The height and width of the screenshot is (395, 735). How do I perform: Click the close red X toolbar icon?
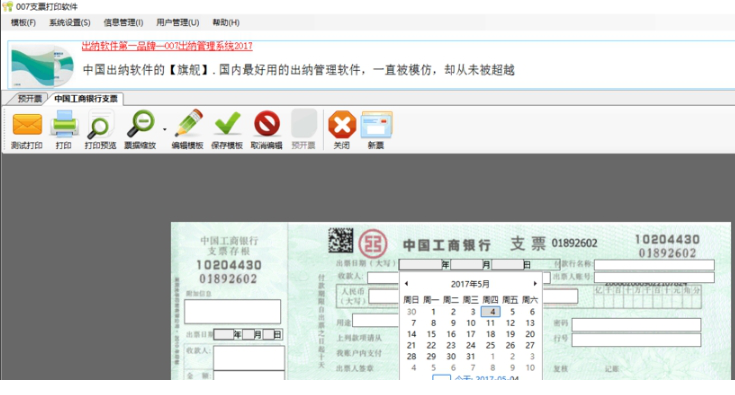pos(342,125)
